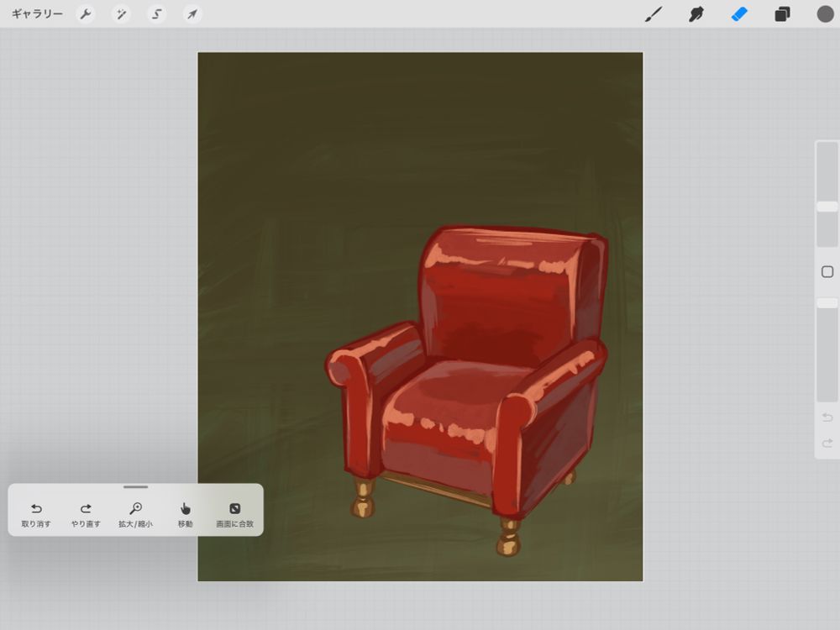Click the sidebar redo arrow
Image resolution: width=840 pixels, height=630 pixels.
point(827,443)
